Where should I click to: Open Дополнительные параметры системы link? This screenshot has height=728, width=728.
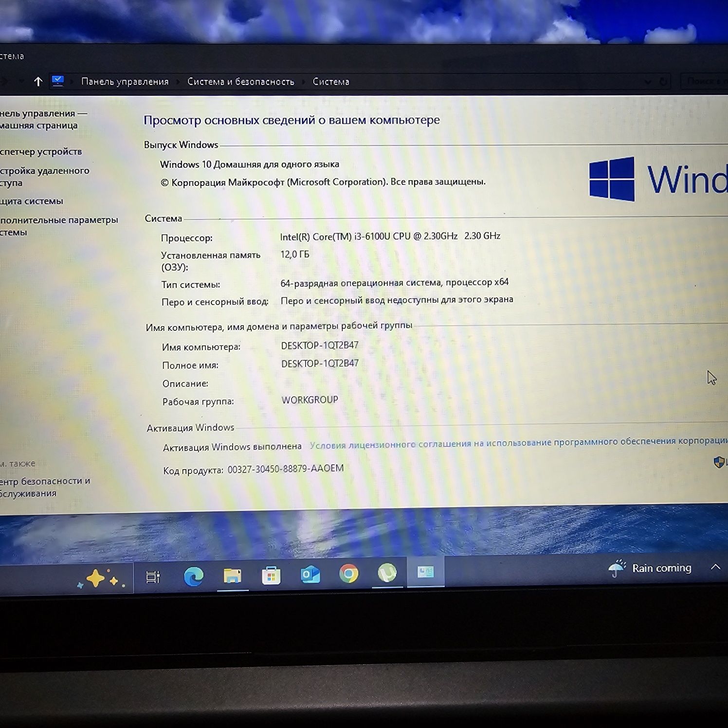(59, 226)
